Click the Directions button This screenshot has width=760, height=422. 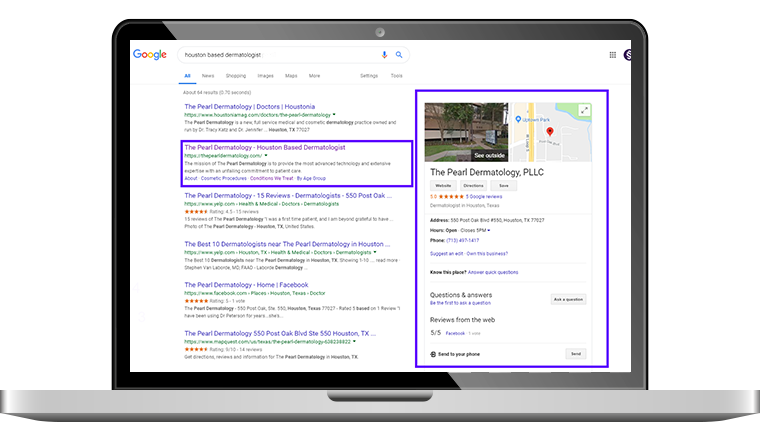(x=473, y=186)
